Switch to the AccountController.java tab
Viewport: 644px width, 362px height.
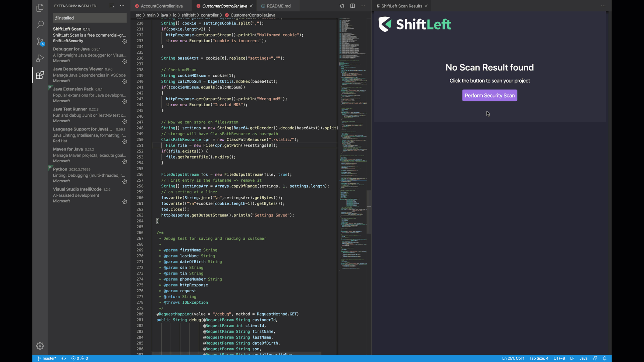(x=161, y=6)
